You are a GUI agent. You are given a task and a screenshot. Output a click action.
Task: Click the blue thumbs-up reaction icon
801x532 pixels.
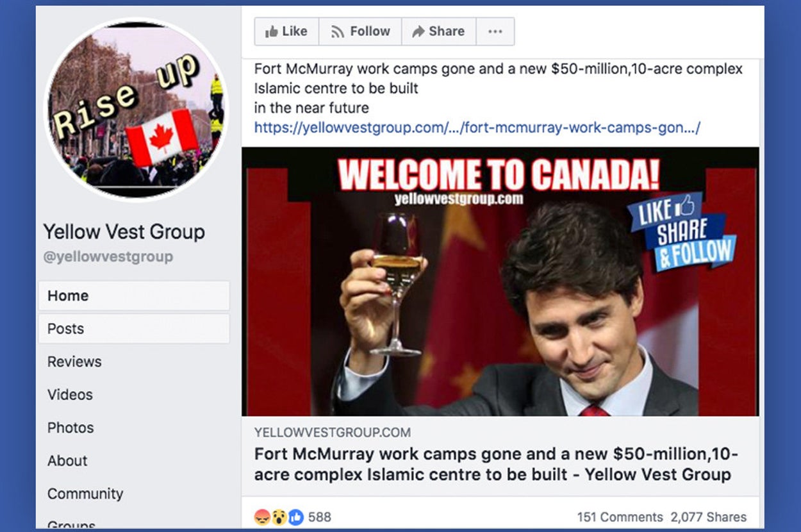(295, 517)
